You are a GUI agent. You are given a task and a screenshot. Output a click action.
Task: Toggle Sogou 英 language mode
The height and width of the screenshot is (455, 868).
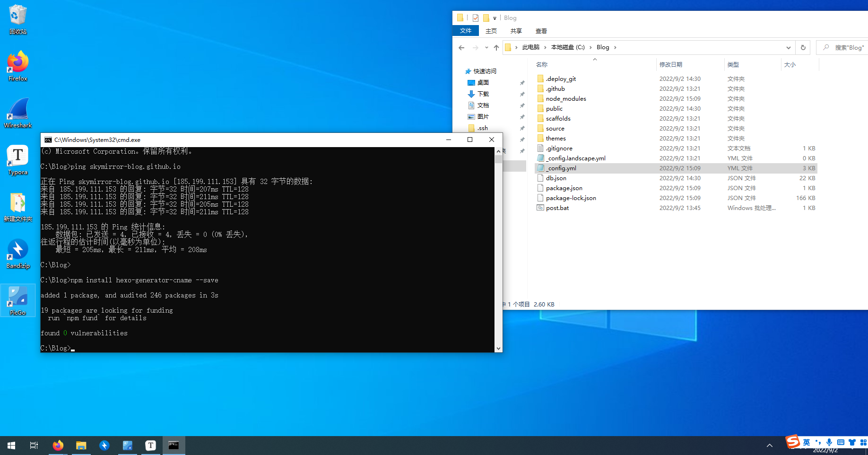pos(807,443)
